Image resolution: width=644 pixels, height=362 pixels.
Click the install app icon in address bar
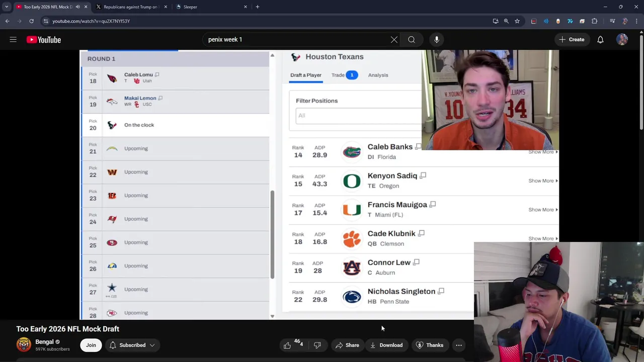click(496, 21)
